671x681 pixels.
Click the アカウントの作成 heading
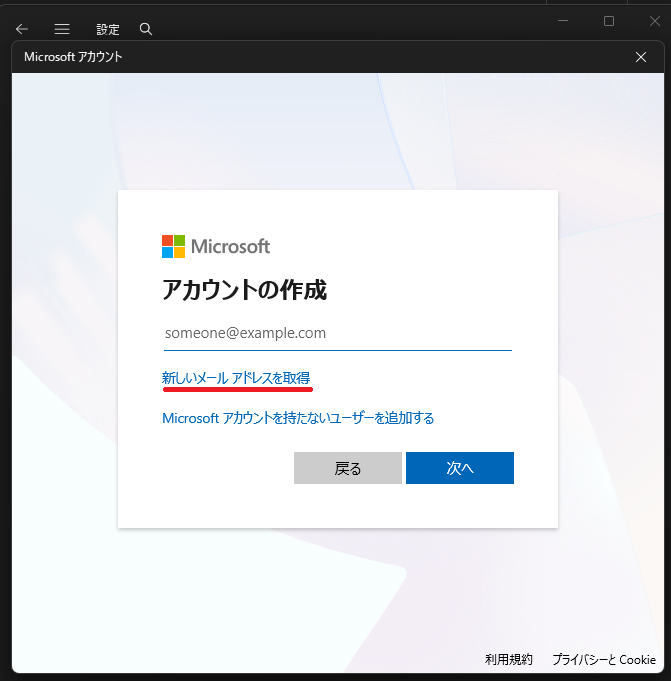244,290
